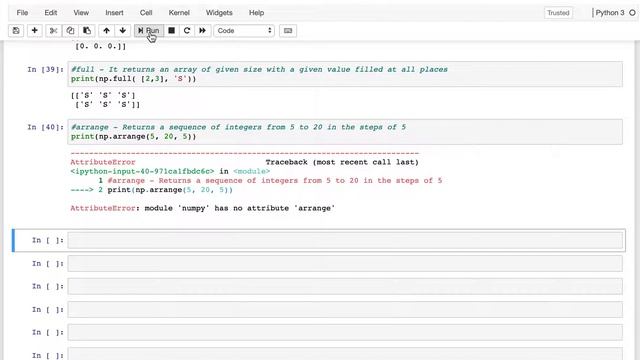Click the [['S' 'S' 'S'] output line
The image size is (640, 360).
pos(103,96)
